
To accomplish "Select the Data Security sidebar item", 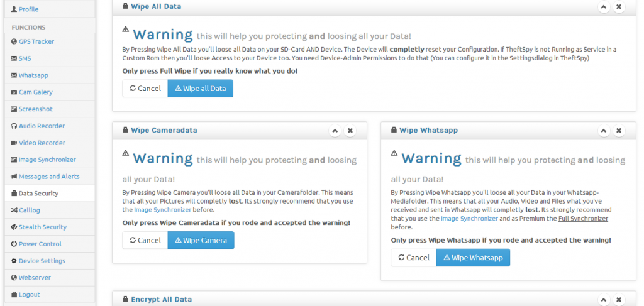I will pos(50,193).
